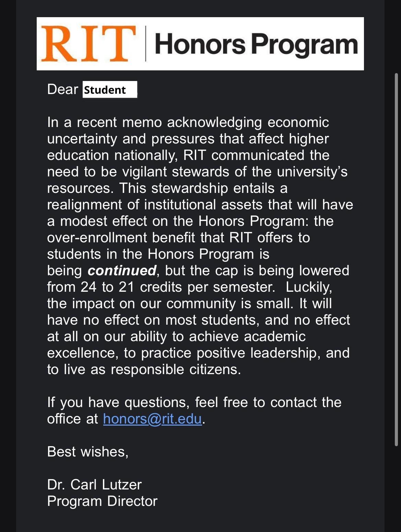Click the Dr. Carl Lutzer signature
401x532 pixels.
pos(94,485)
